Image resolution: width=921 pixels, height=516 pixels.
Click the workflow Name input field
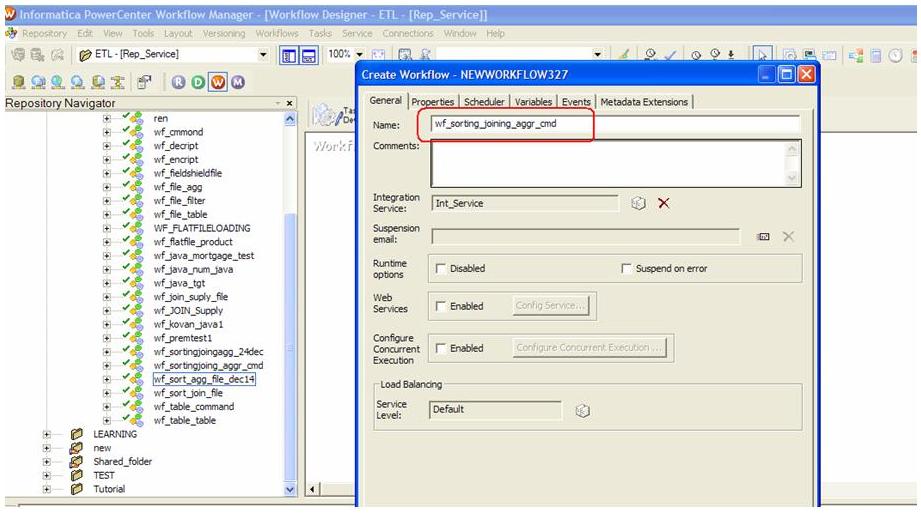[615, 124]
